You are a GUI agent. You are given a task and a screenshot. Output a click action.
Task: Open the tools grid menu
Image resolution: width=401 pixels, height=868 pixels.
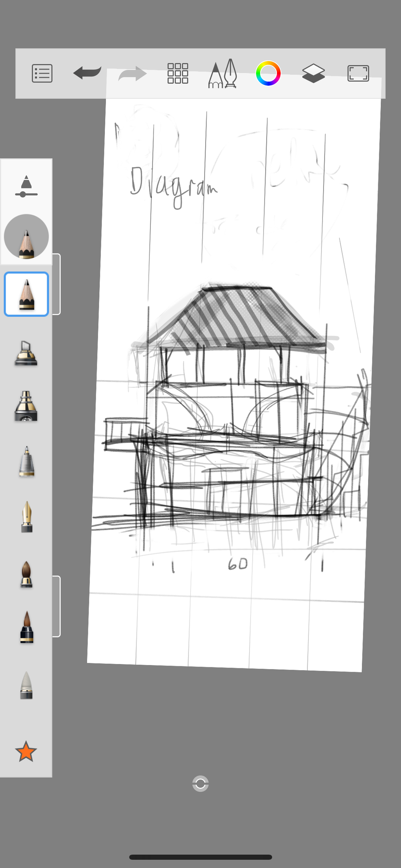(x=178, y=73)
